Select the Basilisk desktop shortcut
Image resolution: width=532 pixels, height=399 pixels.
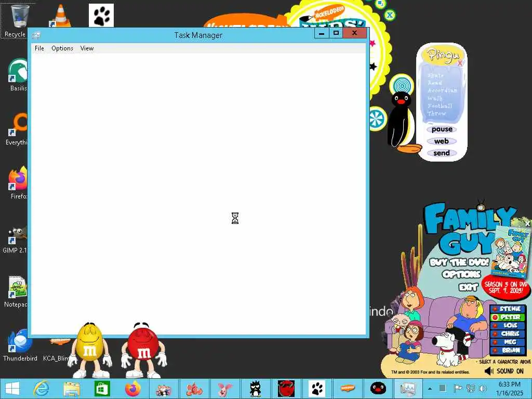[x=18, y=75]
